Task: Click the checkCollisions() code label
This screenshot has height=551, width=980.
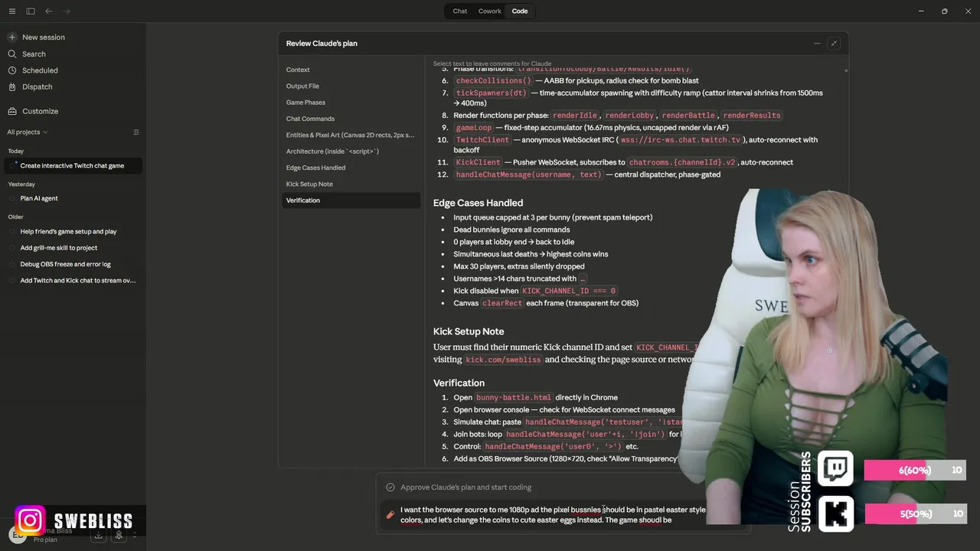Action: coord(493,80)
